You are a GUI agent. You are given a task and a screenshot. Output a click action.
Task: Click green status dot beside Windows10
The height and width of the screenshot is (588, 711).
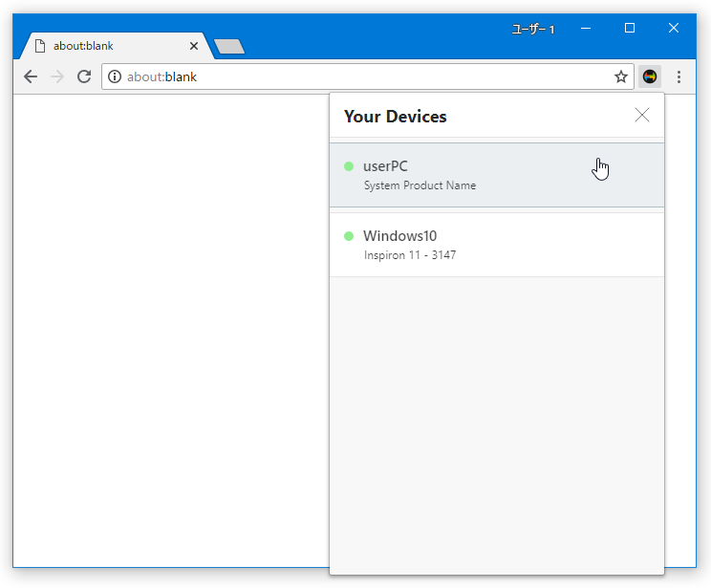coord(349,236)
